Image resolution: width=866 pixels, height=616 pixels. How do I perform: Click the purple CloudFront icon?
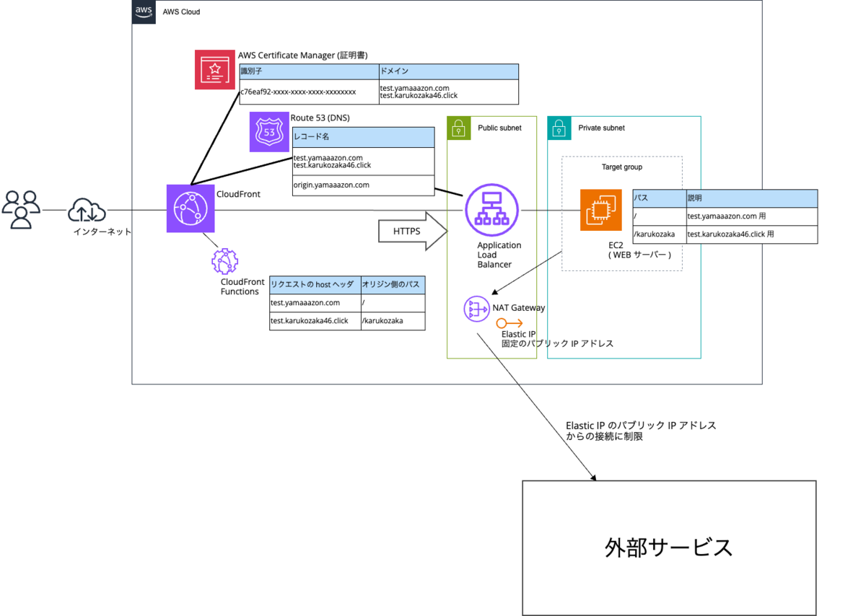point(189,208)
